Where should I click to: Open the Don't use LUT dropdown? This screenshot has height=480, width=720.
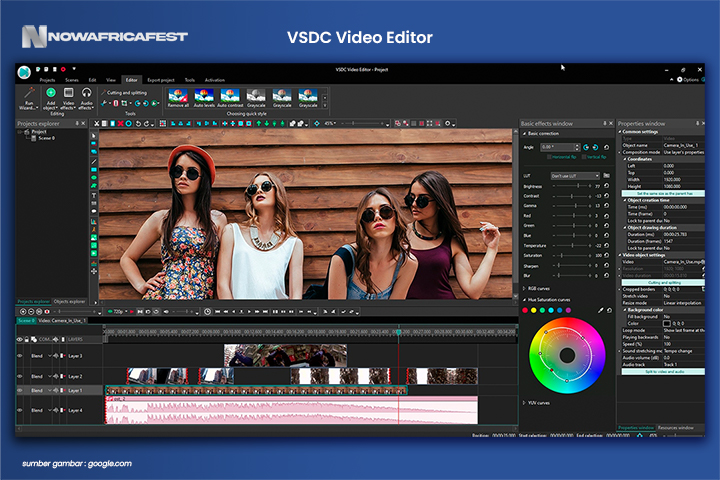coord(575,176)
